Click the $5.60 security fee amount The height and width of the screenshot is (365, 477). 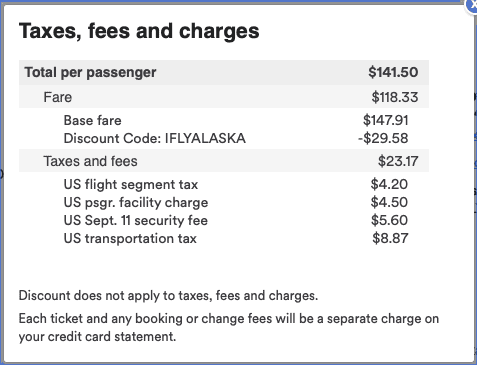coord(389,220)
